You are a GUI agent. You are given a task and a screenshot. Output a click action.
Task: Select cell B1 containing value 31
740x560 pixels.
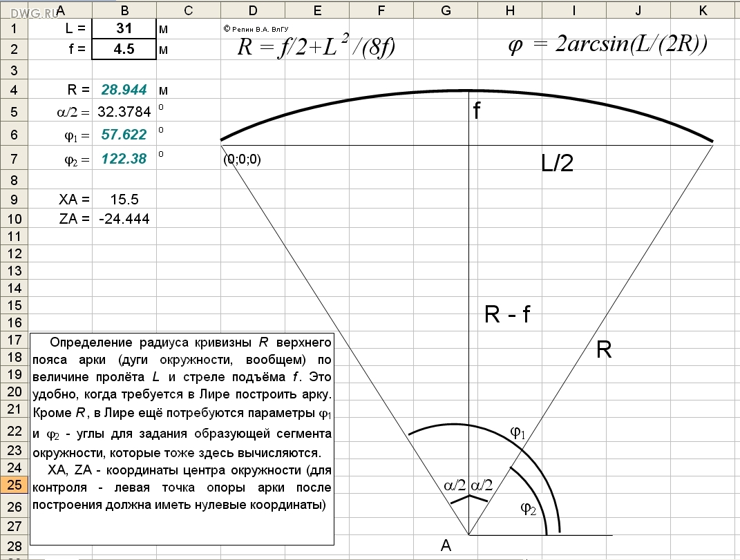124,28
